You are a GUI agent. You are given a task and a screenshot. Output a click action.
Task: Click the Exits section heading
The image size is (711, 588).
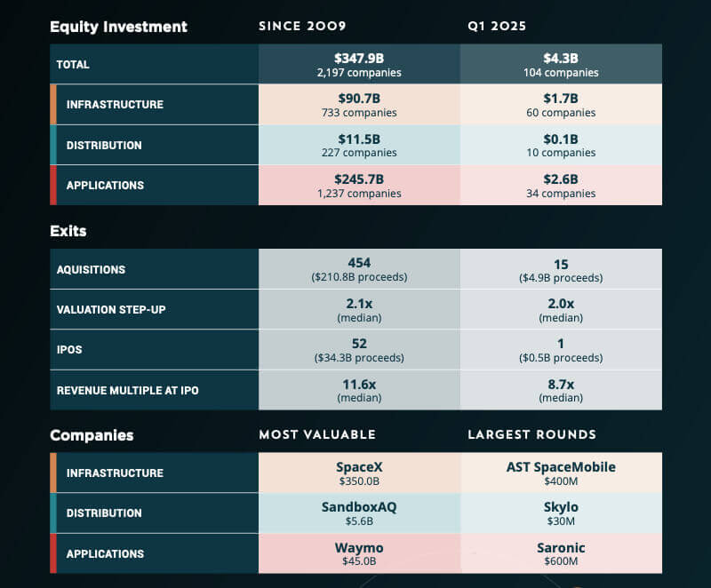tap(68, 231)
